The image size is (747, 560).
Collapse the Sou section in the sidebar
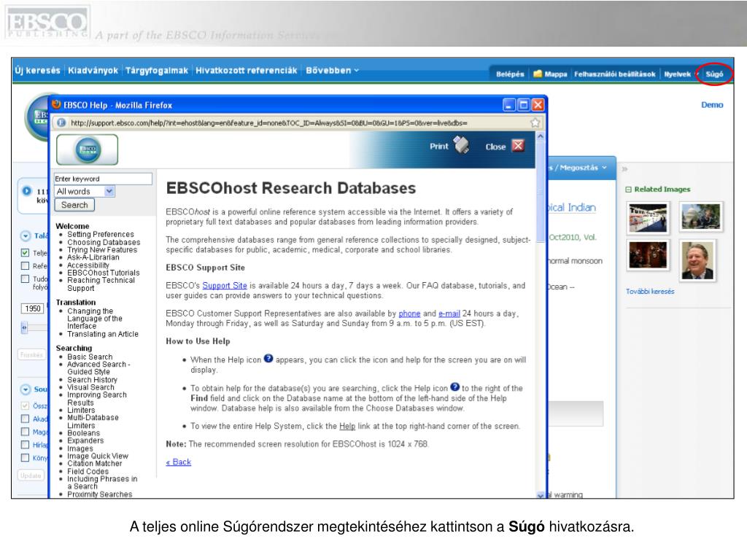(26, 389)
